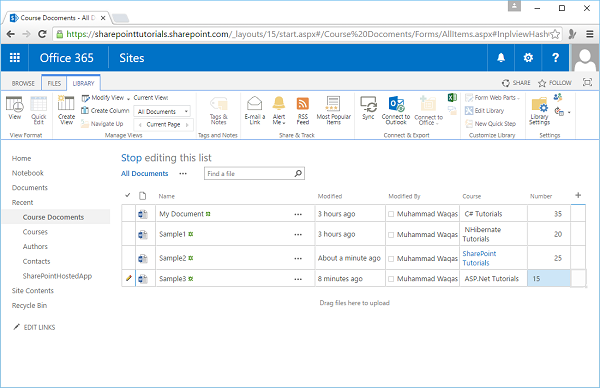The height and width of the screenshot is (388, 600).
Task: Open Recycle Bin in left navigation
Action: tap(29, 305)
